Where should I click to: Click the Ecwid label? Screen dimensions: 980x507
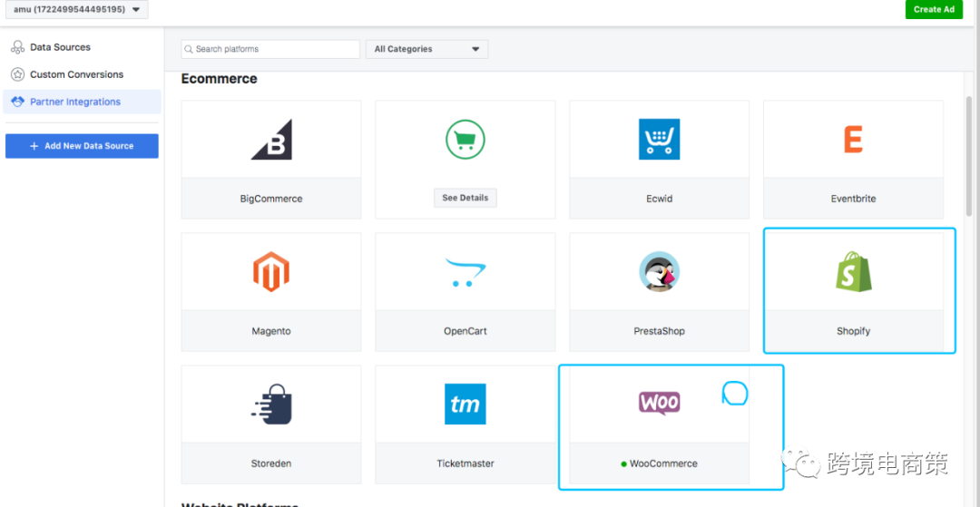click(660, 199)
